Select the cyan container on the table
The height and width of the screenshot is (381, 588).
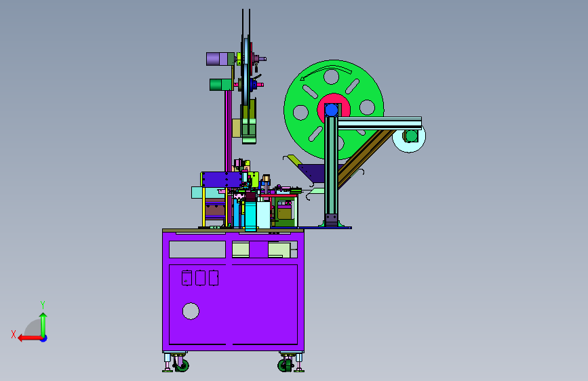click(x=250, y=216)
